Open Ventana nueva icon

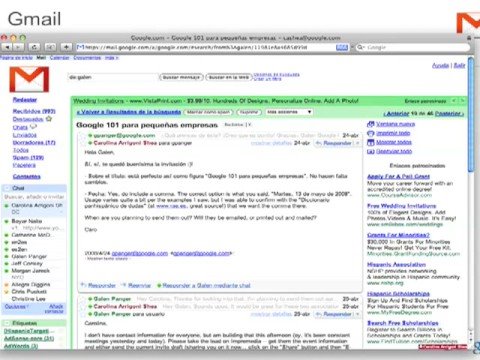[x=370, y=124]
